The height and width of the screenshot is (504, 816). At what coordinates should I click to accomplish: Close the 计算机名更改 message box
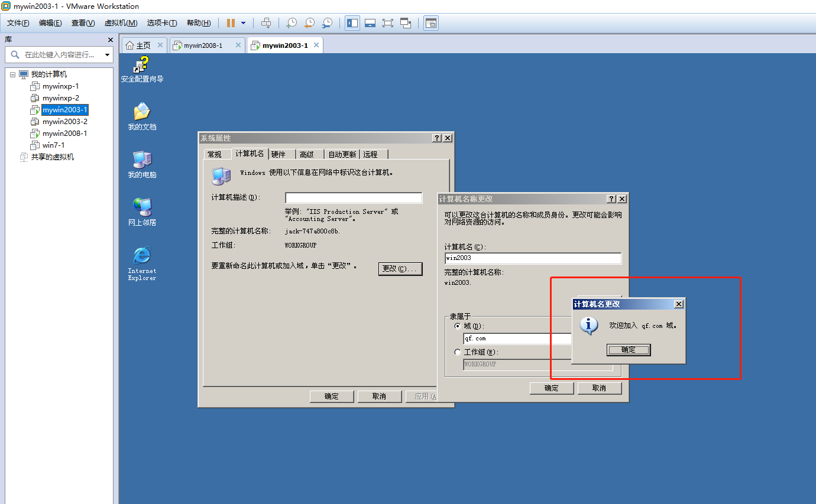pos(679,304)
